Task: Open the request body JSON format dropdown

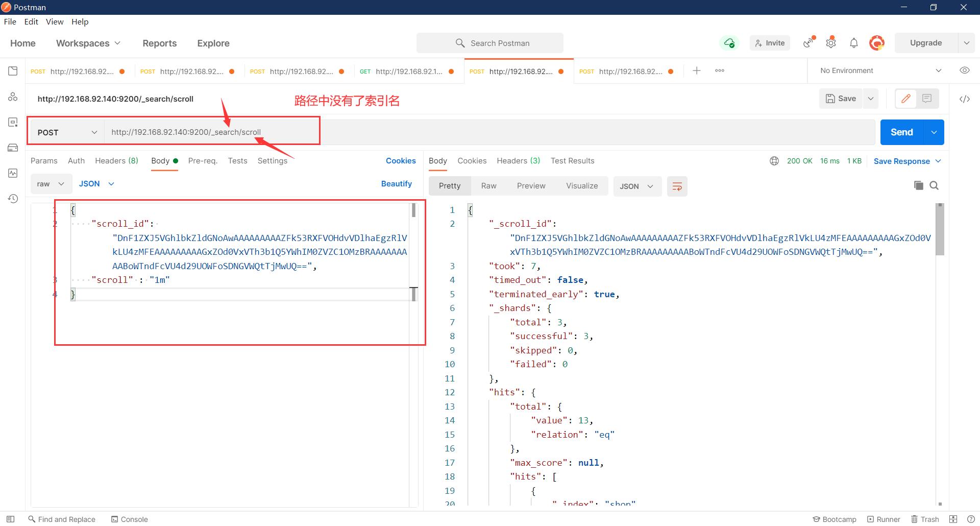Action: click(x=96, y=184)
